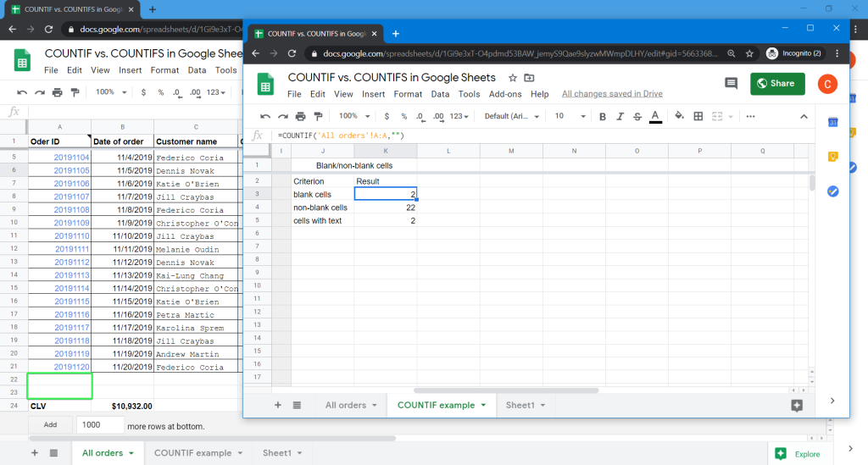Image resolution: width=868 pixels, height=465 pixels.
Task: Open the comment history icon beside Share
Action: (731, 83)
